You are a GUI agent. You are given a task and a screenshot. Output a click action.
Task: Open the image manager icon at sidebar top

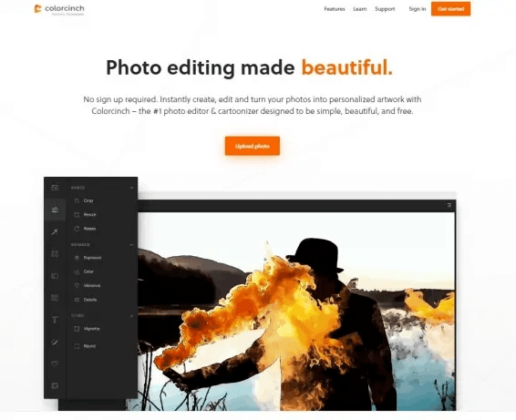coord(55,188)
